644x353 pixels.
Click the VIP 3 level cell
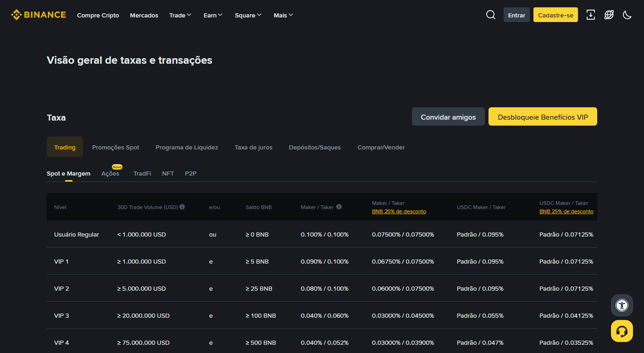coord(61,315)
